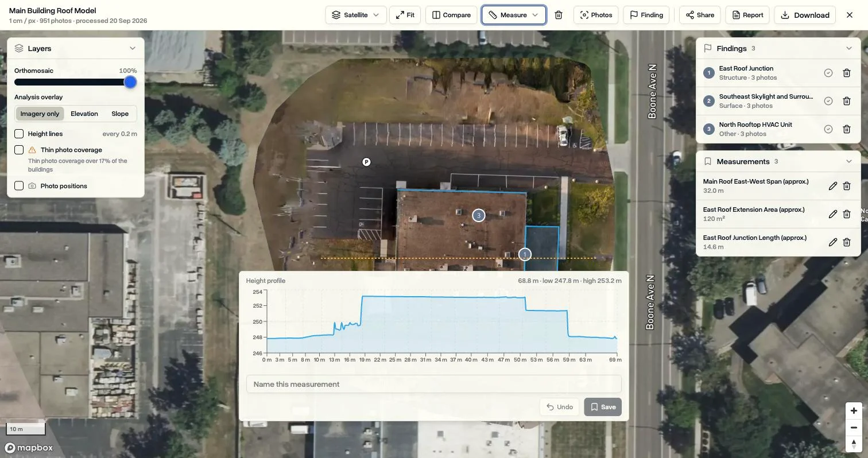Collapse the Layers panel
This screenshot has width=868, height=458.
tap(133, 48)
